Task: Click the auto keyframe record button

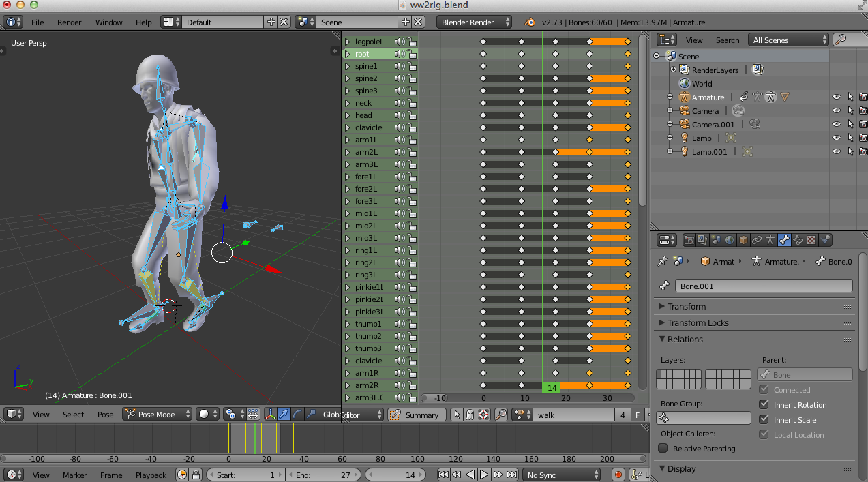Action: (x=618, y=475)
